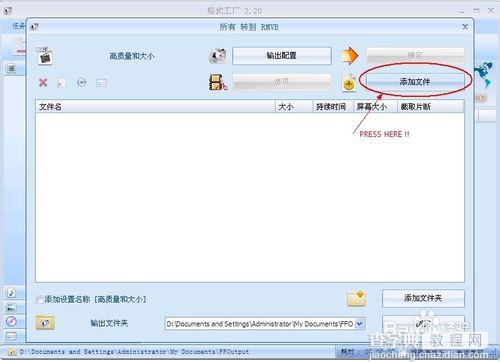500x362 pixels.
Task: Click the 添加文件夹 add folder button
Action: coord(423,298)
